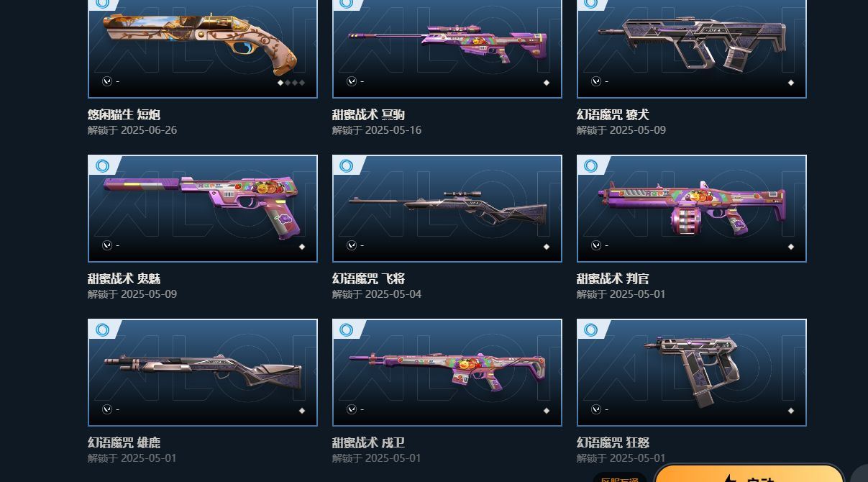Screen dimensions: 868x482
Task: Click blue ring badge on 幻语魔咒 獠犬 card
Action: 591,4
